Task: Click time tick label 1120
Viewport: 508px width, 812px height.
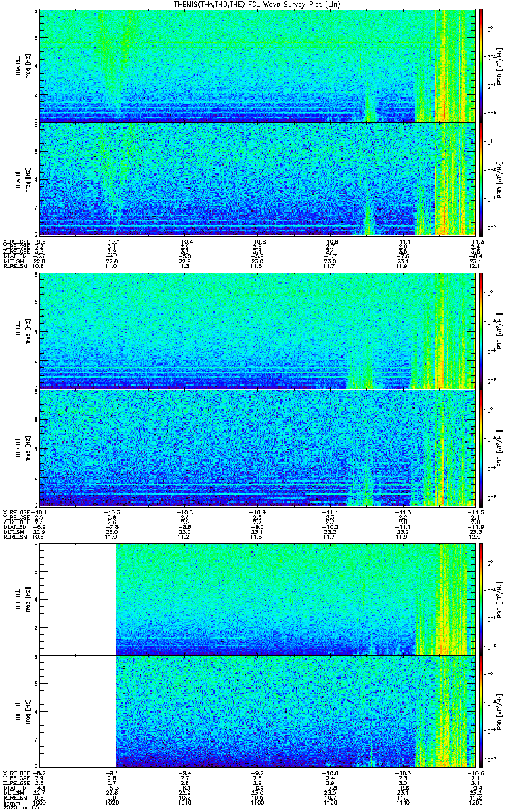Action: pos(330,803)
